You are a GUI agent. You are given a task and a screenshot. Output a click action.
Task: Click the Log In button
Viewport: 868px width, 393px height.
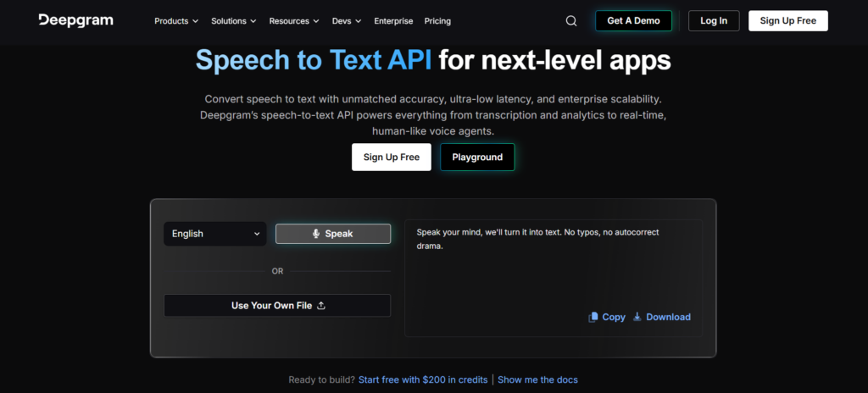pyautogui.click(x=714, y=20)
